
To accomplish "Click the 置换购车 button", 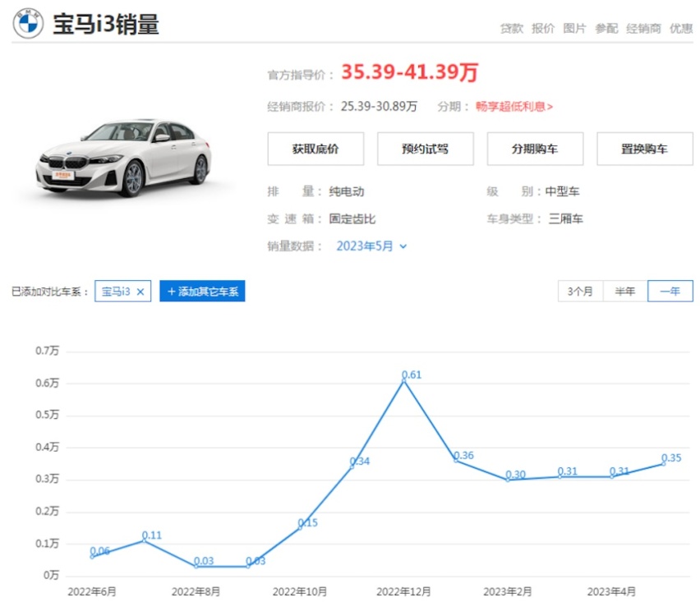I will 645,149.
